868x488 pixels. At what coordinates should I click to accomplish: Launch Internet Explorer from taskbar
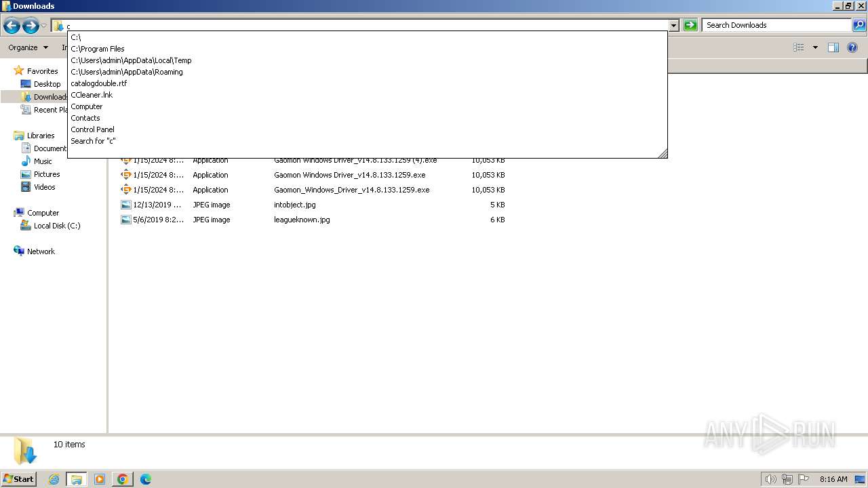click(x=54, y=479)
